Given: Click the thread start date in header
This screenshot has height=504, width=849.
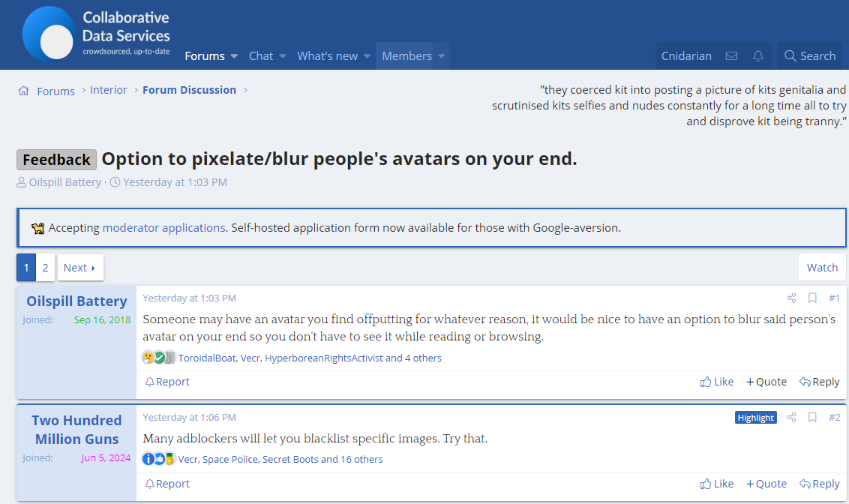Looking at the screenshot, I should [175, 182].
